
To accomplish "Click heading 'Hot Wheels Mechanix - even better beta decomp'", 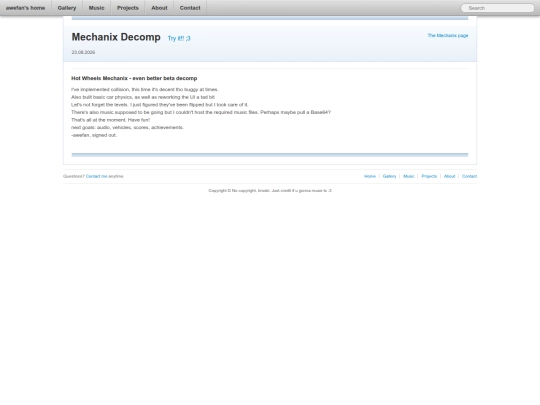I will pyautogui.click(x=134, y=79).
